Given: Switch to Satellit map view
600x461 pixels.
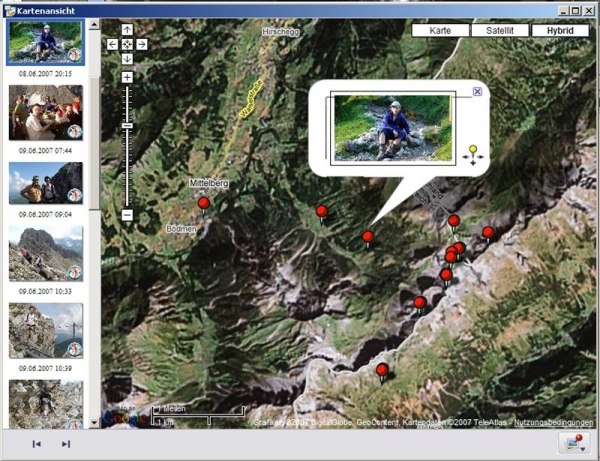Looking at the screenshot, I should (x=499, y=31).
